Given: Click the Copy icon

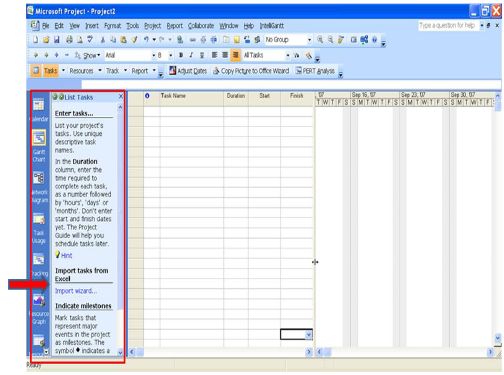Looking at the screenshot, I should 113,40.
